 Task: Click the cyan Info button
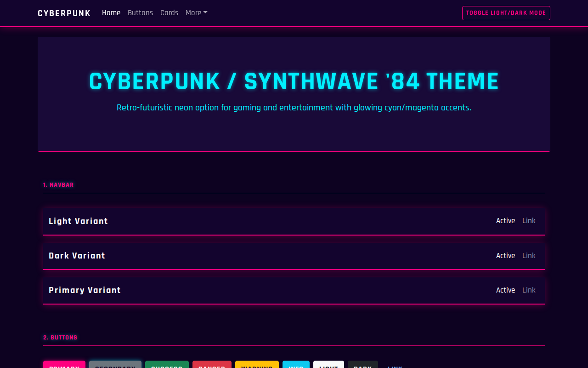[296, 364]
